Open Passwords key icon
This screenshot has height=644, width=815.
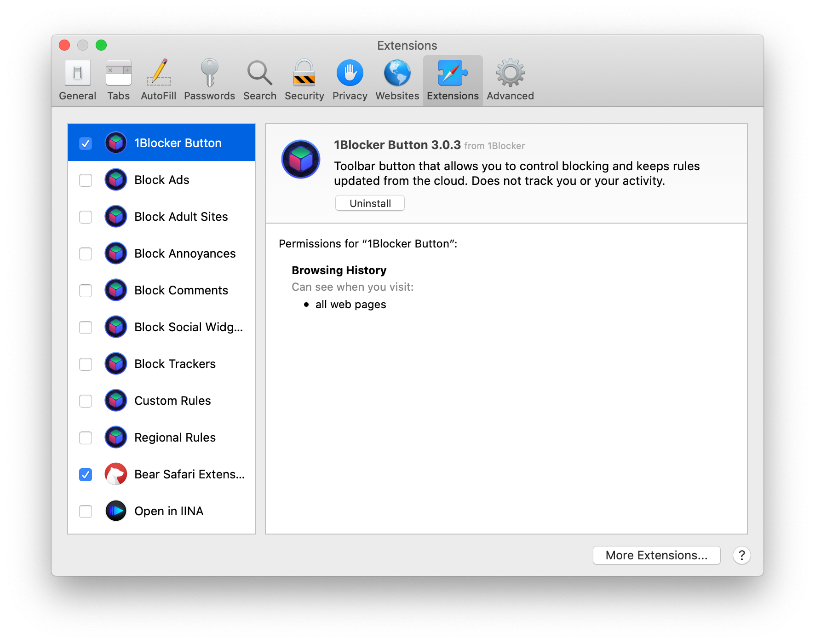click(x=210, y=73)
